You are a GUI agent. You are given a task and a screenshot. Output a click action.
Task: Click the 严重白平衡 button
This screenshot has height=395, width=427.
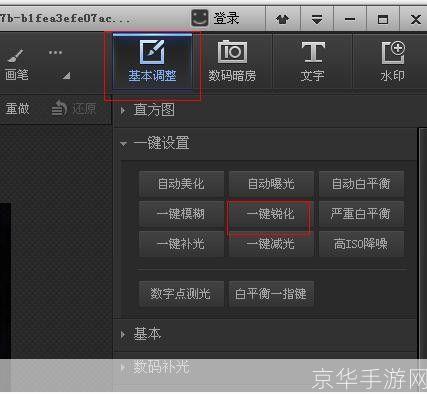[x=361, y=214]
